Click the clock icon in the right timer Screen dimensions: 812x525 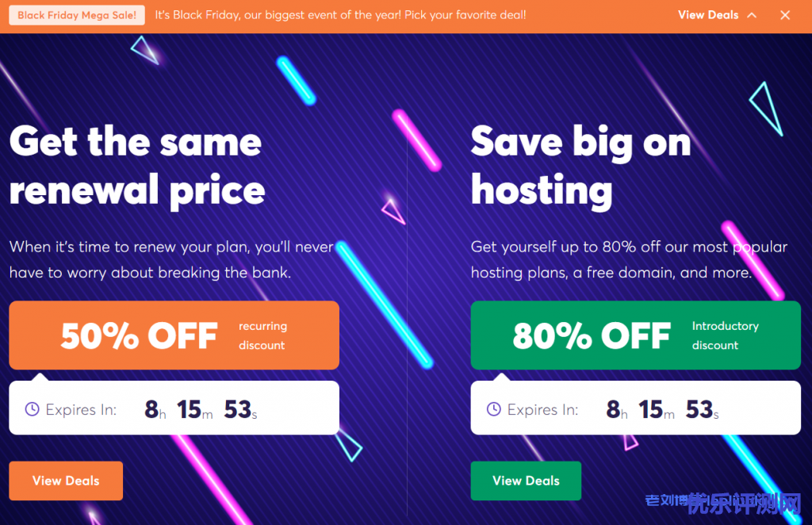[493, 409]
